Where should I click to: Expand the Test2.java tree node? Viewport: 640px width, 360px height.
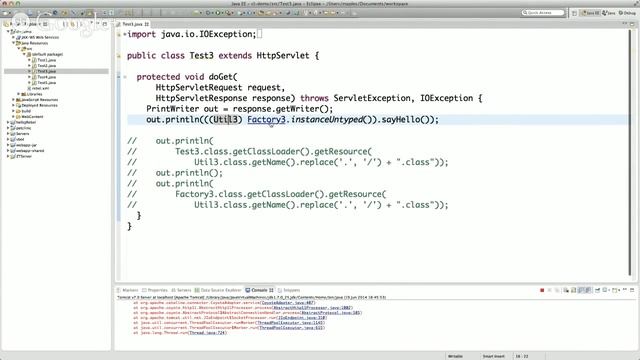click(x=29, y=66)
